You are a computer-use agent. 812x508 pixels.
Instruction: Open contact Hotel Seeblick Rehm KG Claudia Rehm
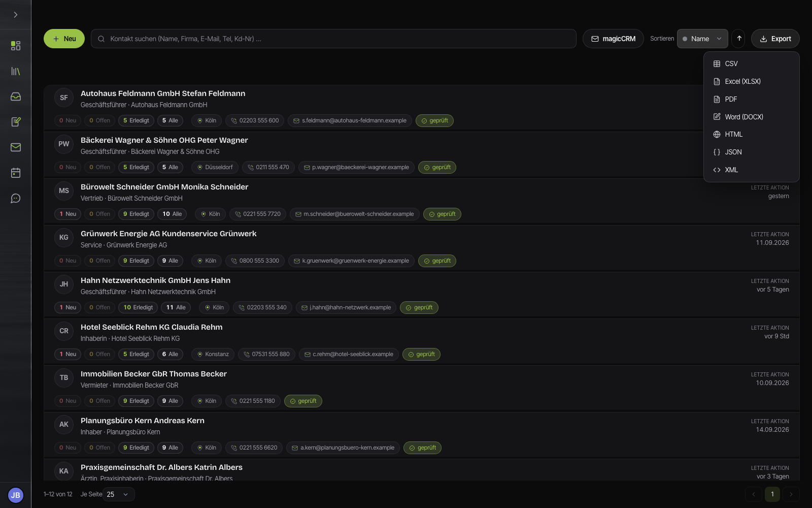[x=152, y=327]
